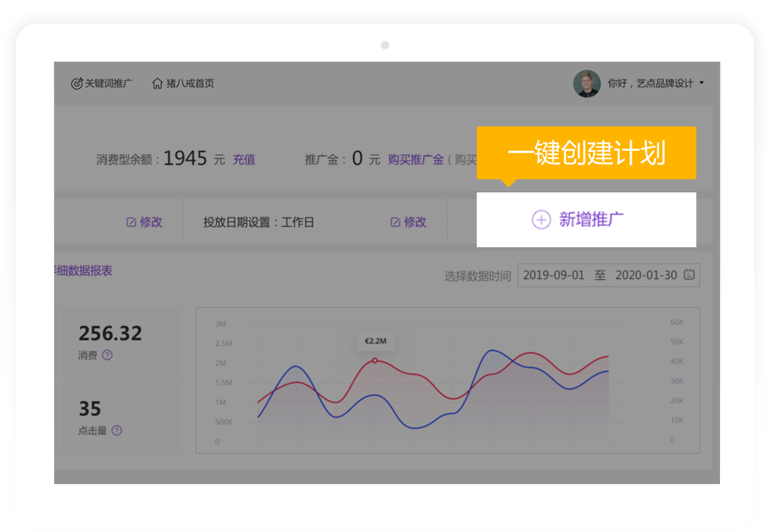This screenshot has height=532, width=770.
Task: Go to 猪八戒首页 link
Action: tap(190, 83)
